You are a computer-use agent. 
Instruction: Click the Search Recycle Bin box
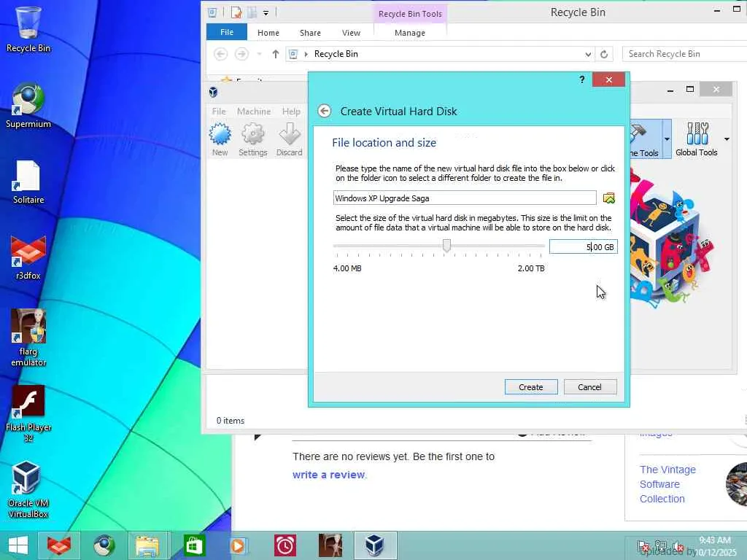coord(684,54)
